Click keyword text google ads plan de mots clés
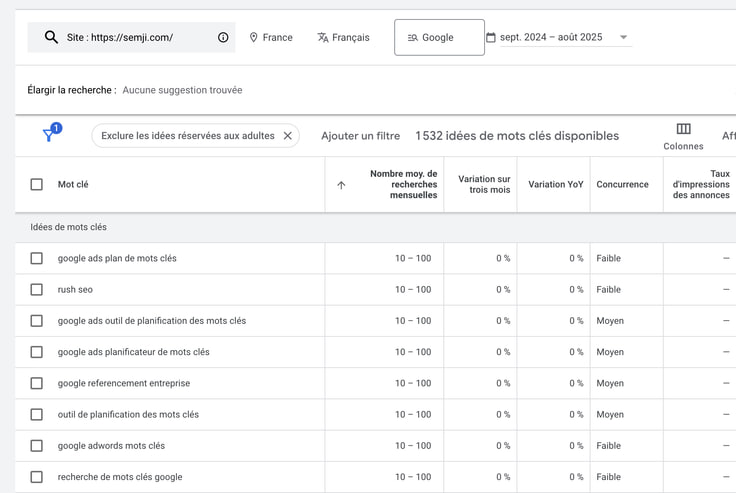The image size is (736, 493). click(117, 258)
